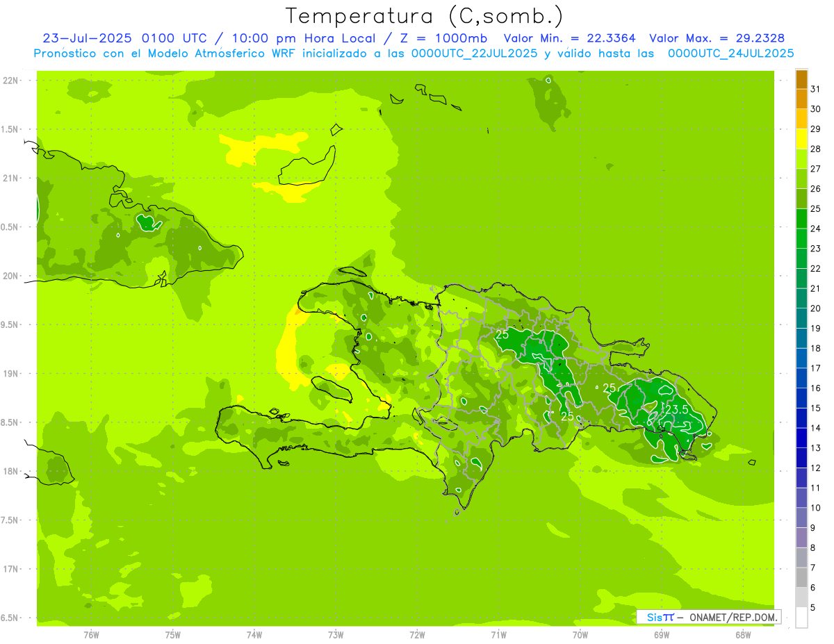Click the "0000UTC_24JUL2025" valid-until time

[x=730, y=53]
